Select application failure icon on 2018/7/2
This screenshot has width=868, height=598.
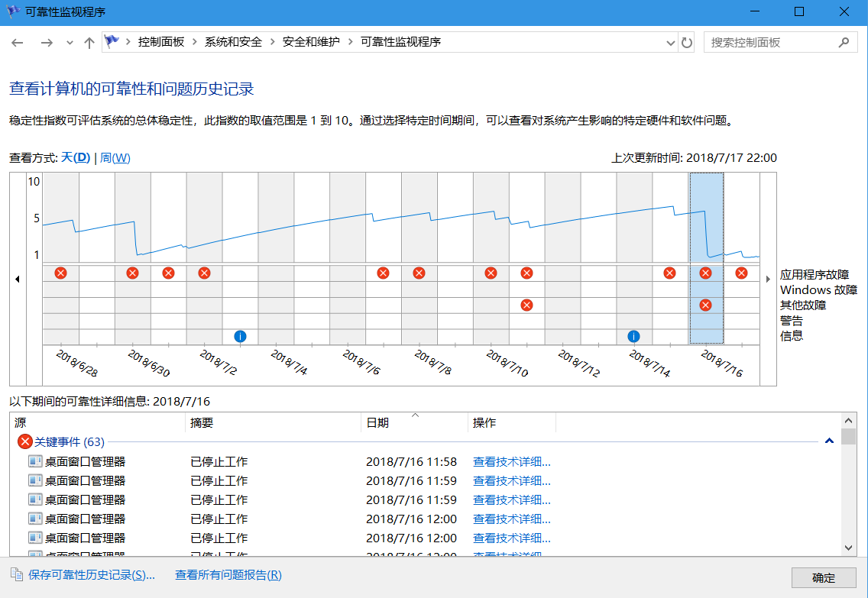pyautogui.click(x=204, y=273)
